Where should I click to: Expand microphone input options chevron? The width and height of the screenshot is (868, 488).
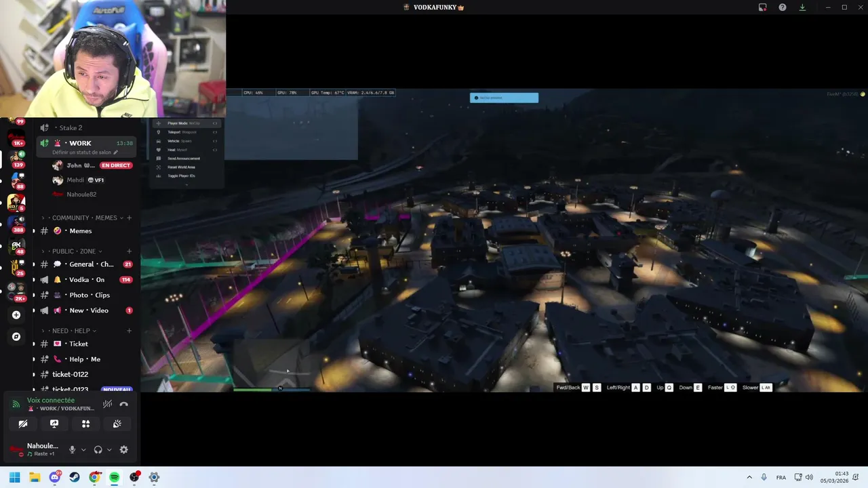click(83, 449)
